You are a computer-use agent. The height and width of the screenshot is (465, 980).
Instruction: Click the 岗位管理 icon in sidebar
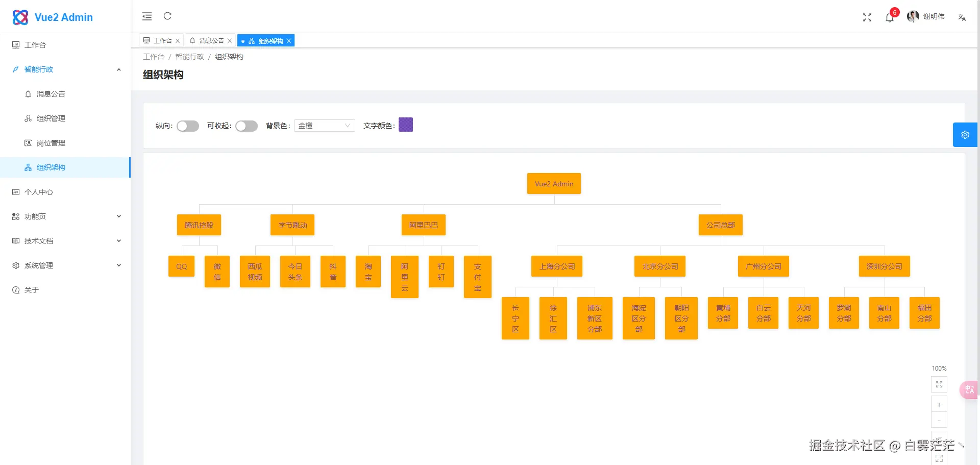pos(28,143)
